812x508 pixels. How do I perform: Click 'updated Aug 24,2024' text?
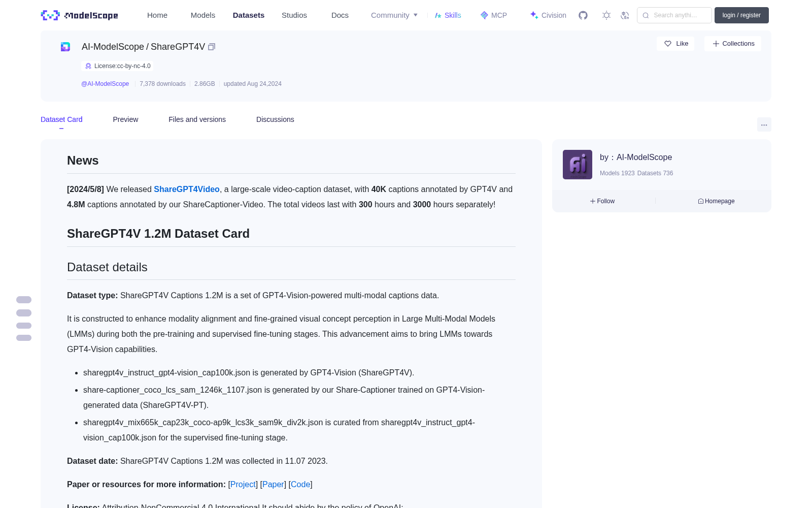pyautogui.click(x=252, y=84)
